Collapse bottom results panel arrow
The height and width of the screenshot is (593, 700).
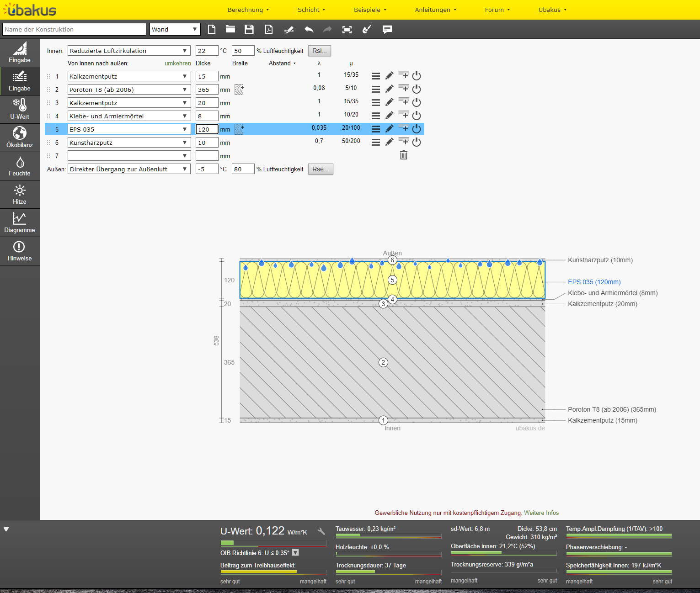tap(6, 529)
